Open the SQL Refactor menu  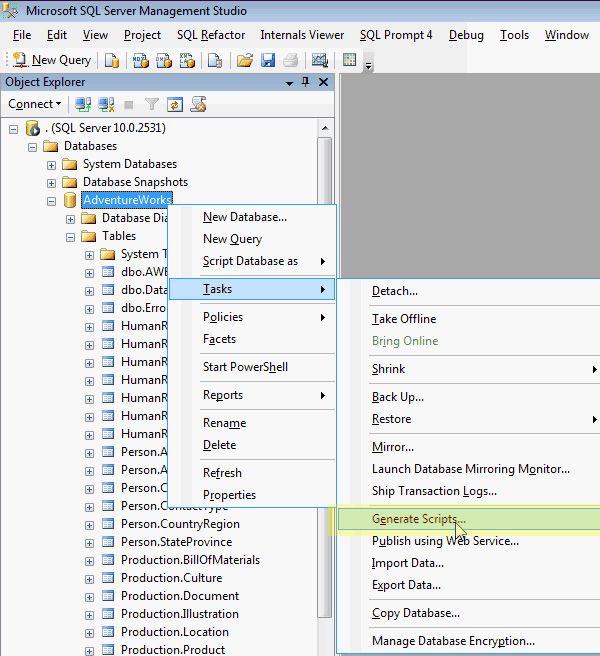click(x=211, y=35)
